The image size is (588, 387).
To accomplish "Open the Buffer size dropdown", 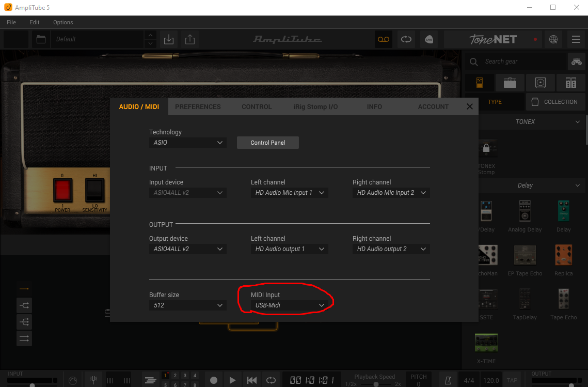I will (x=187, y=305).
